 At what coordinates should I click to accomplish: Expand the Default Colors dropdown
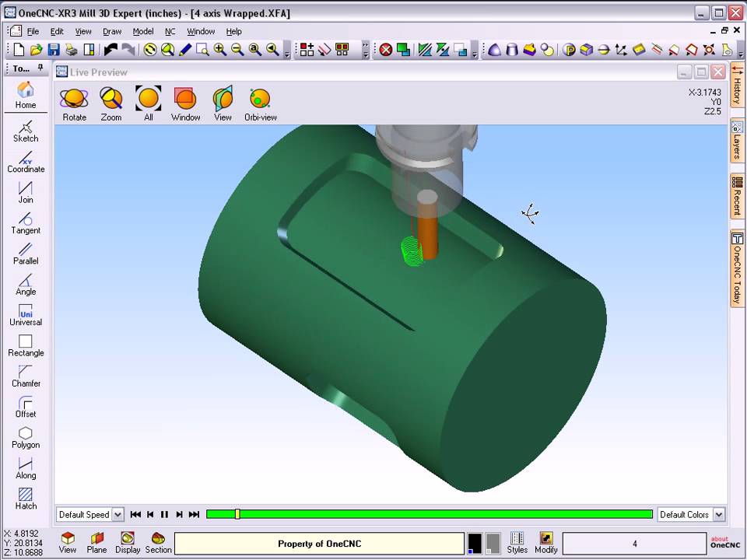point(719,515)
